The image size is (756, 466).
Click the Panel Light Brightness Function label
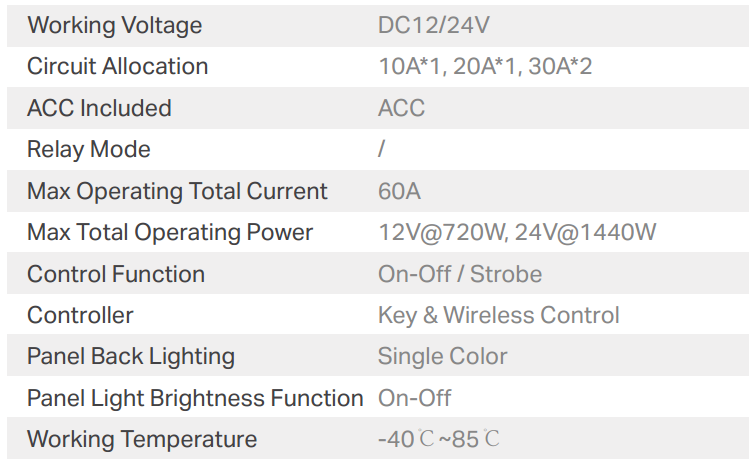point(195,398)
